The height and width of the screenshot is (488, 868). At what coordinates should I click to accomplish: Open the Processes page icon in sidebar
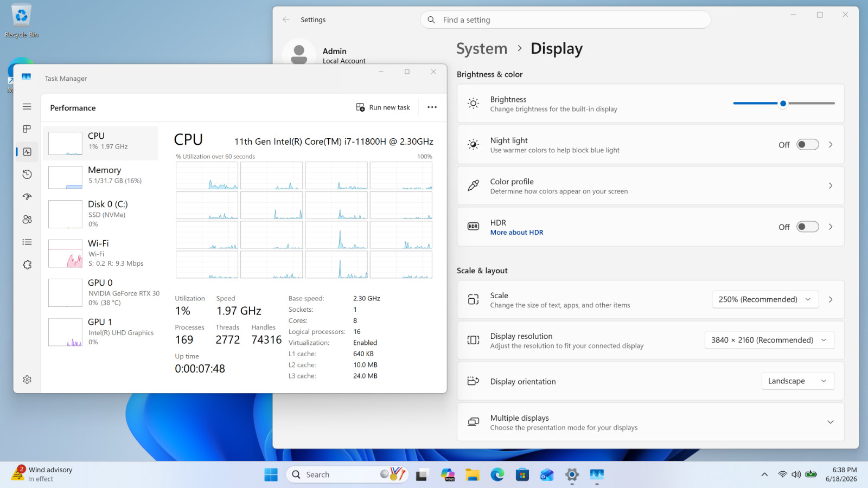click(27, 129)
